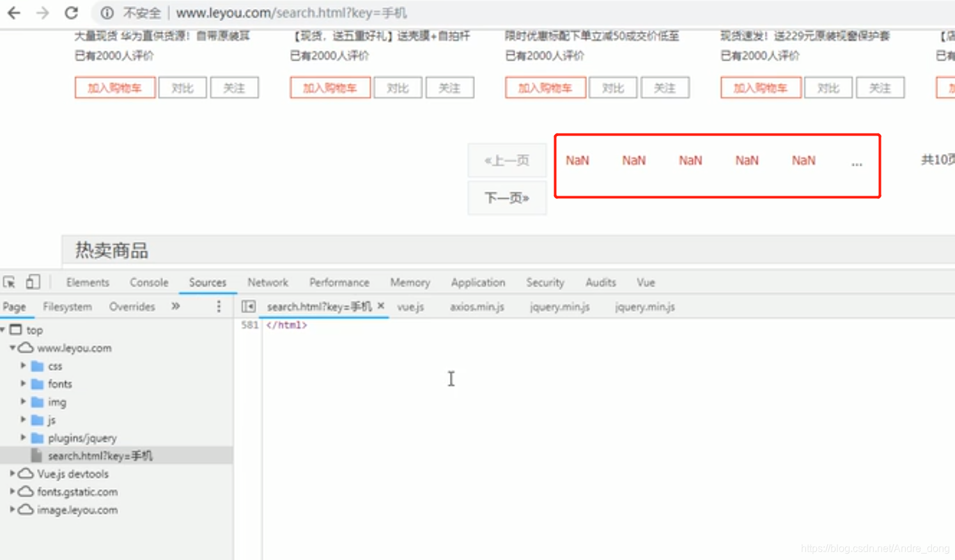The width and height of the screenshot is (955, 560).
Task: Click the third NaN page link
Action: point(690,160)
